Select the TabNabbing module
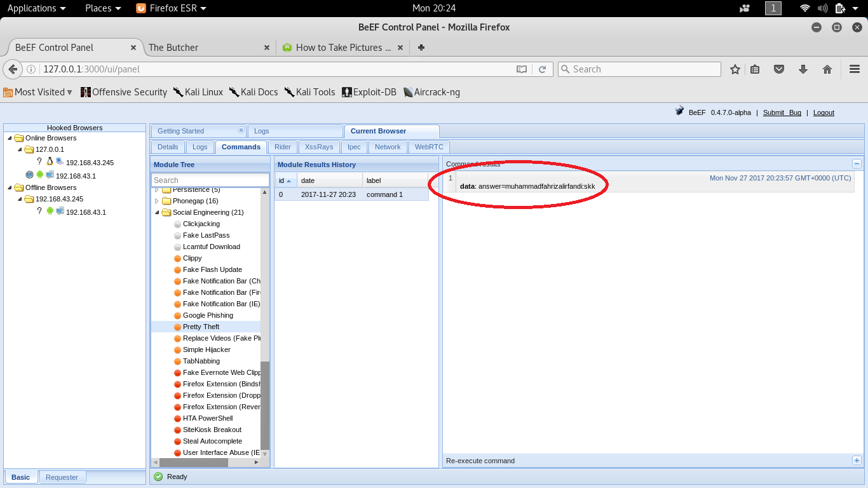868x488 pixels. pos(201,361)
